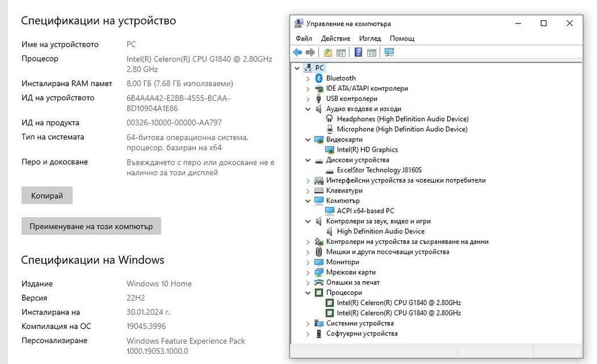Click the product ID value 00326-10000-00000-AA797
The height and width of the screenshot is (364, 597).
[174, 122]
